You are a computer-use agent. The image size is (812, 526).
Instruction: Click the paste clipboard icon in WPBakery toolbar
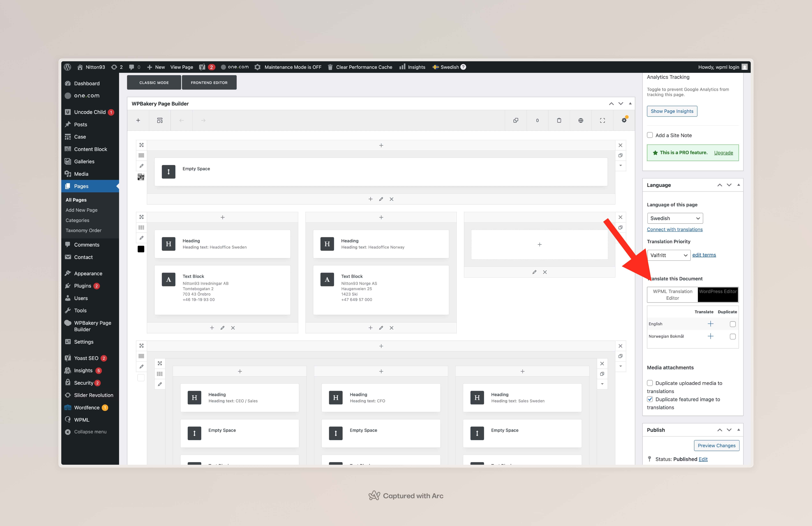coord(559,120)
